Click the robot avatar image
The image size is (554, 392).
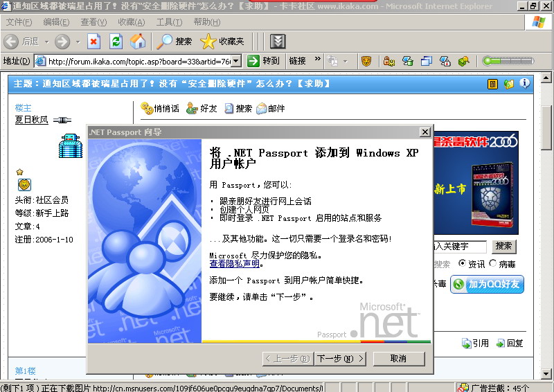click(x=71, y=145)
